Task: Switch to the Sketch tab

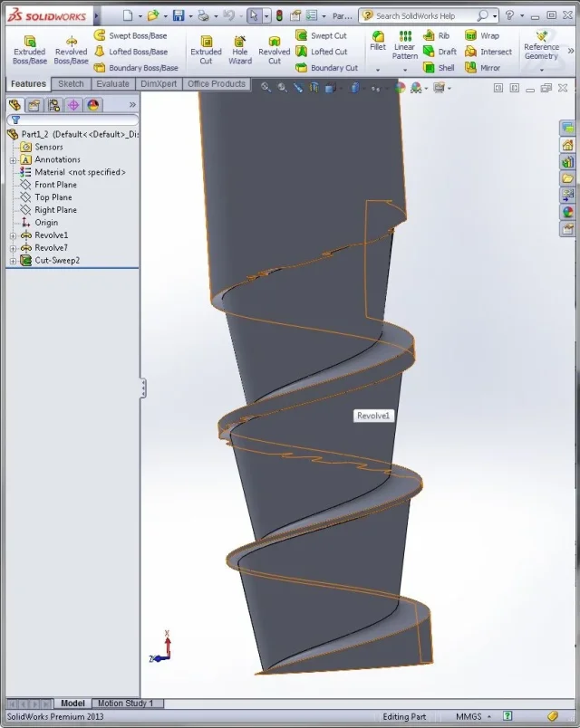Action: coord(71,84)
